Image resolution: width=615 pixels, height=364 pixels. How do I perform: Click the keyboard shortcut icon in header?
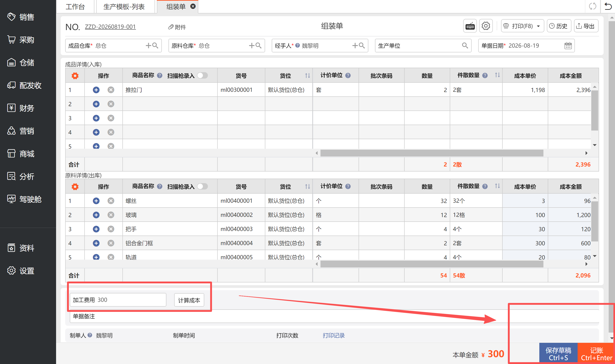point(470,26)
